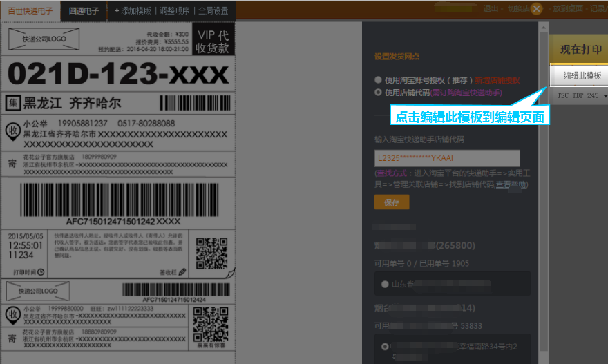Image resolution: width=608 pixels, height=364 pixels.
Task: Click the clock icon next to 打印时间
Action: coord(41,272)
